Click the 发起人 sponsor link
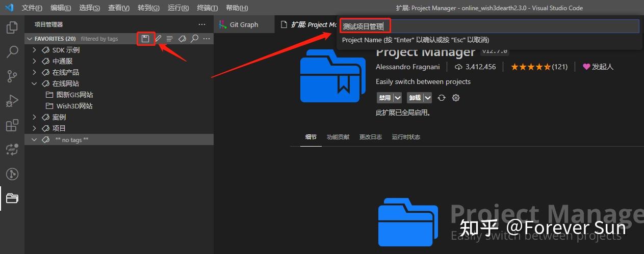 click(602, 67)
